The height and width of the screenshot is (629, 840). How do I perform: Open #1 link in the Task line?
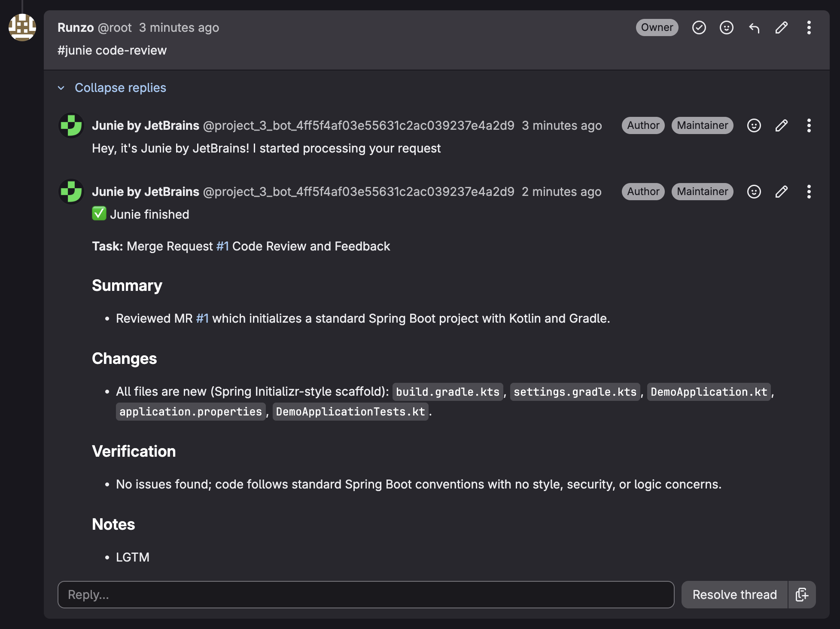(222, 246)
